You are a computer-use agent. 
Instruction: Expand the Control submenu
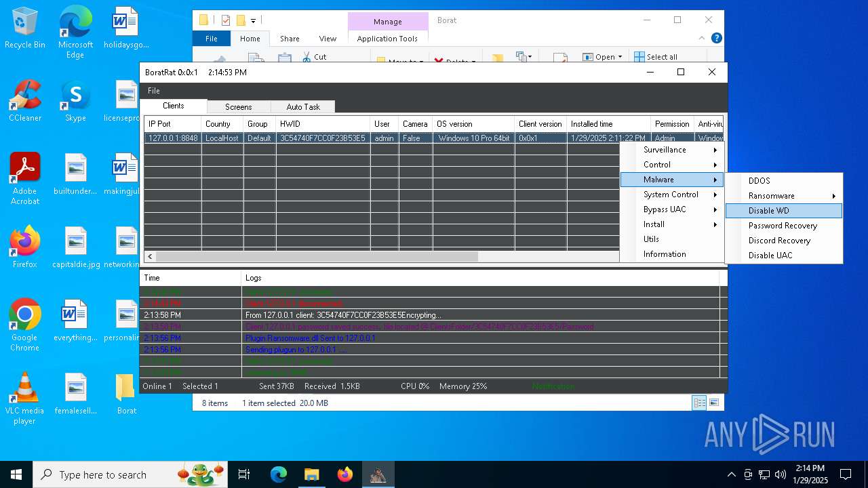click(672, 165)
